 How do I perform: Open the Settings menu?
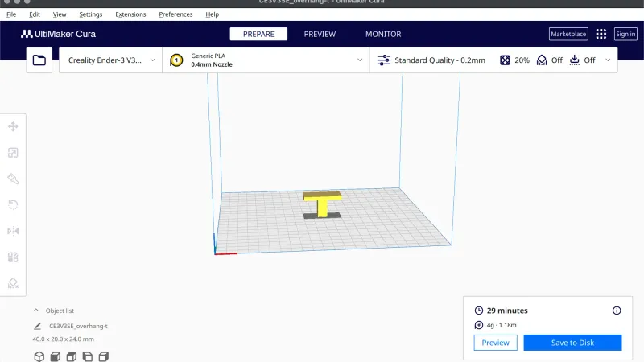coord(91,14)
